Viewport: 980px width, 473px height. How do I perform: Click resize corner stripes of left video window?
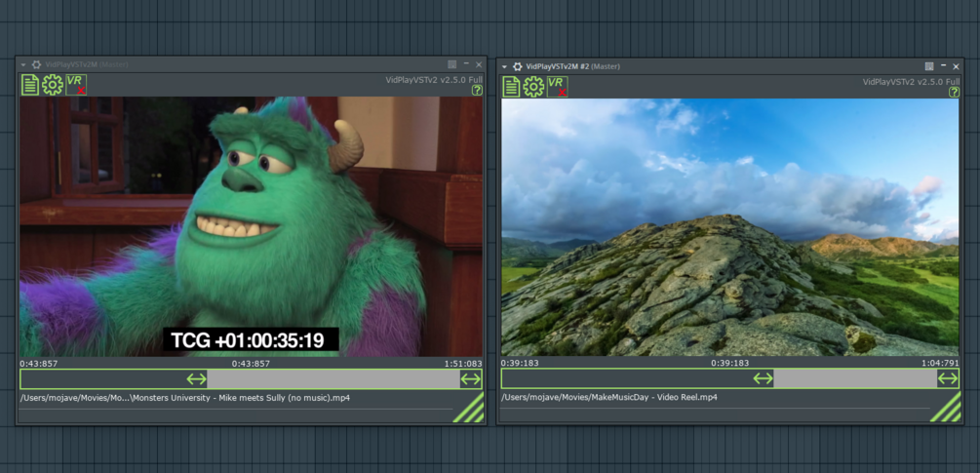click(469, 408)
